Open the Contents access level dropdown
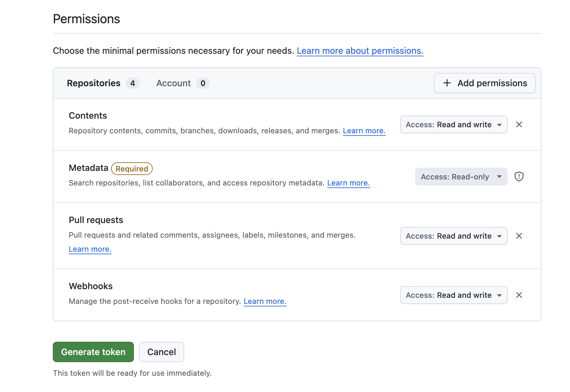 coord(453,124)
